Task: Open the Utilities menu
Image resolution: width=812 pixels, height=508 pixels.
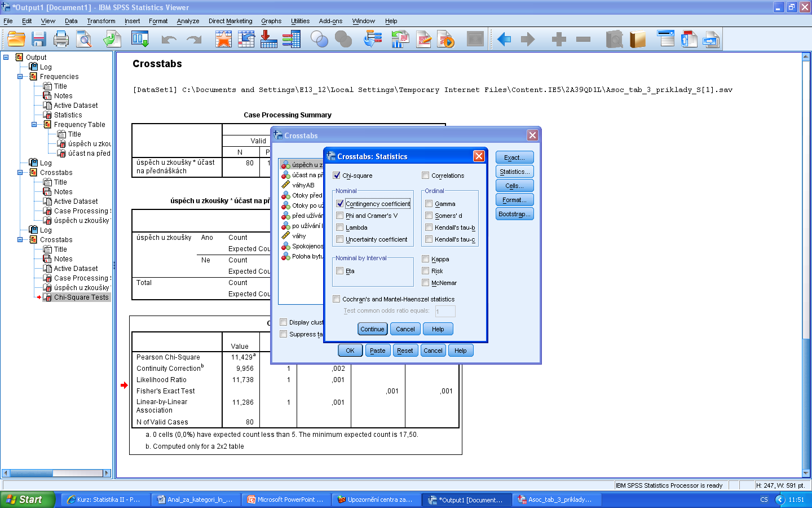Action: 300,21
